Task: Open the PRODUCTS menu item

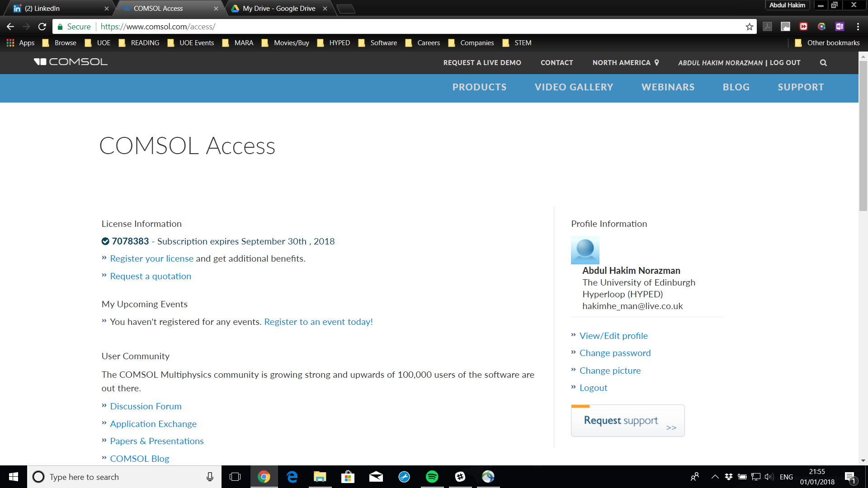Action: click(x=479, y=87)
